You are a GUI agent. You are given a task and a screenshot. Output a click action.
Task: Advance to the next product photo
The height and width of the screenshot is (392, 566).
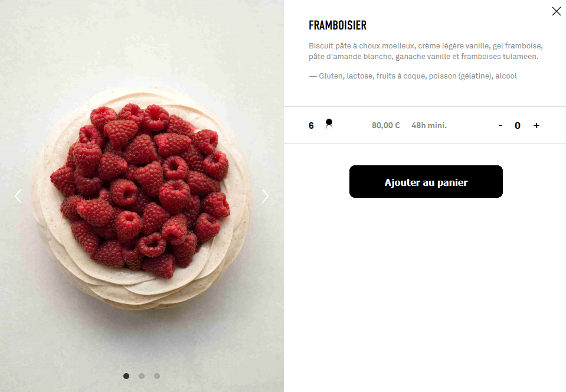tap(266, 196)
